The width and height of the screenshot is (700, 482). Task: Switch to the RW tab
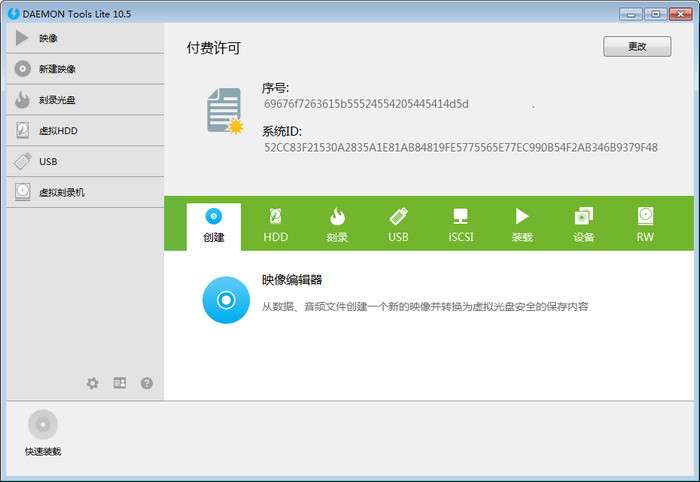tap(645, 225)
